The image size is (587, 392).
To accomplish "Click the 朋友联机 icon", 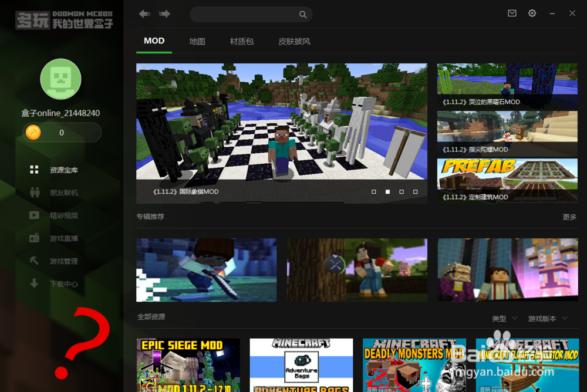I will click(x=35, y=192).
